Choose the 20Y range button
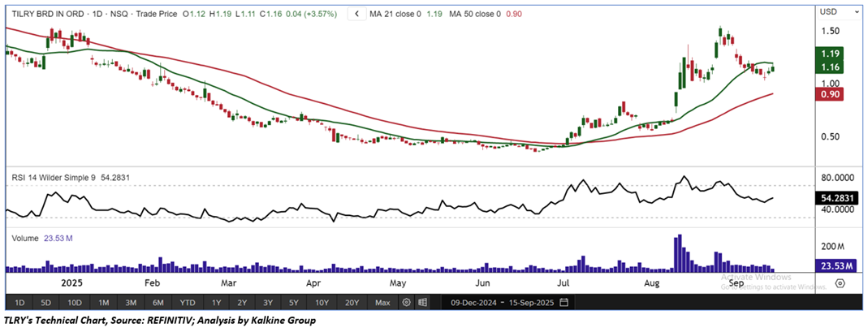 [x=352, y=303]
